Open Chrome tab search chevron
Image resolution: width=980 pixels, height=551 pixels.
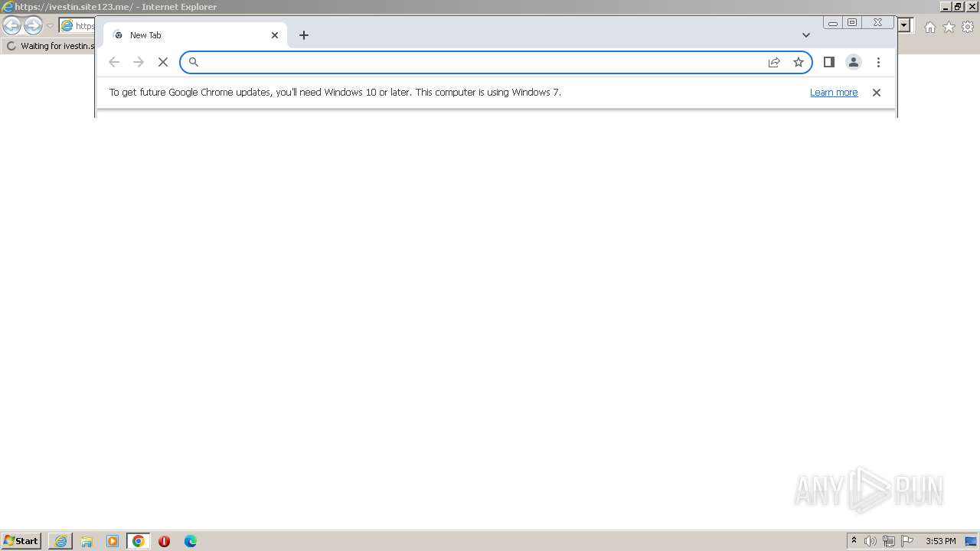click(x=806, y=35)
